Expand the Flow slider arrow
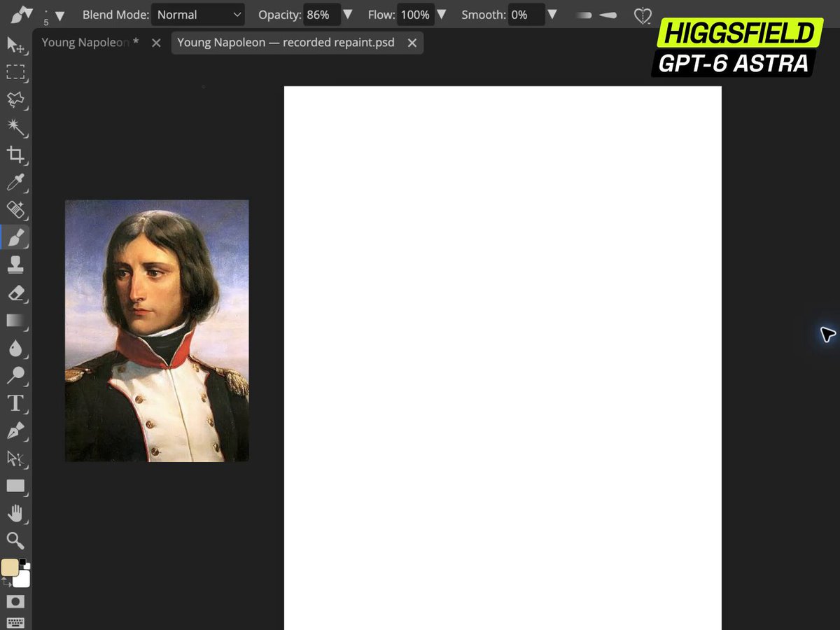The width and height of the screenshot is (840, 630). click(x=443, y=15)
